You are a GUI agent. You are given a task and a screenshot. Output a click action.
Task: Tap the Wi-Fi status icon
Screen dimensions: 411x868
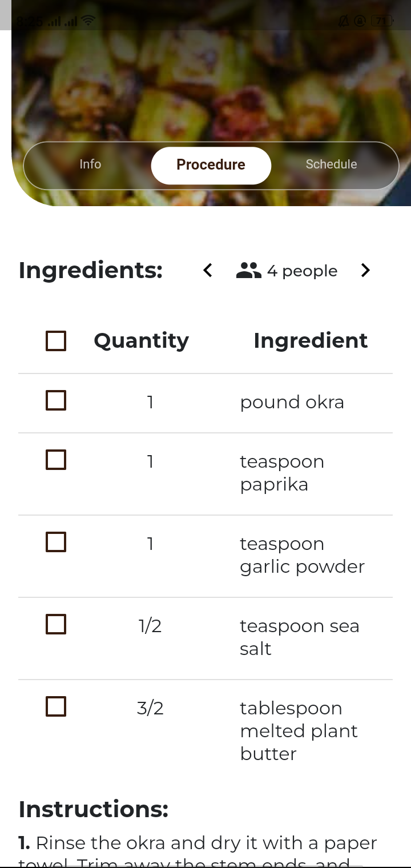click(88, 21)
